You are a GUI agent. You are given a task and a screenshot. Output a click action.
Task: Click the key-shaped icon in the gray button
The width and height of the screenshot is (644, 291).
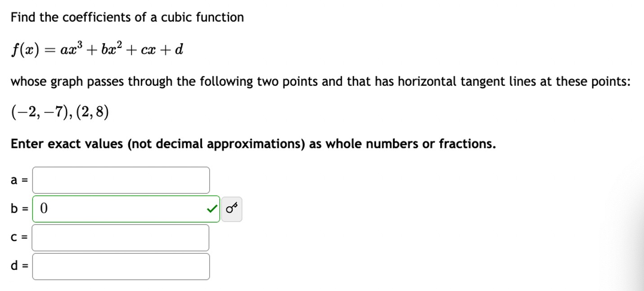coord(232,208)
